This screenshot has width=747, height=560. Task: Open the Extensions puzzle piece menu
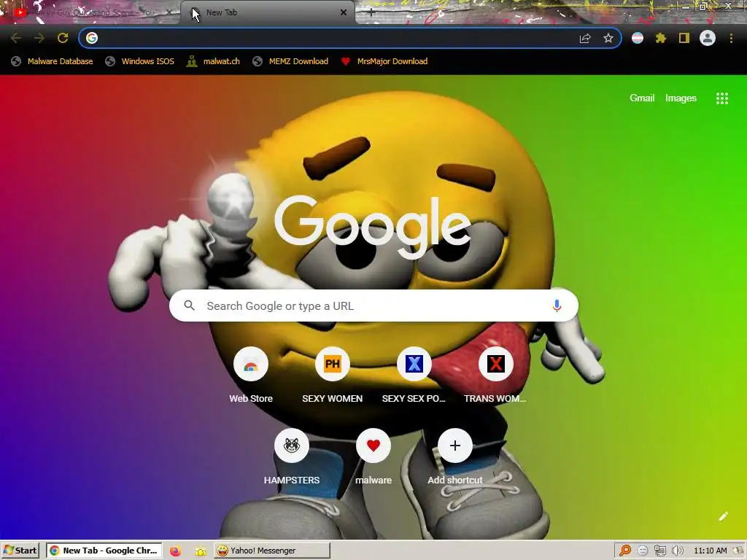coord(661,38)
